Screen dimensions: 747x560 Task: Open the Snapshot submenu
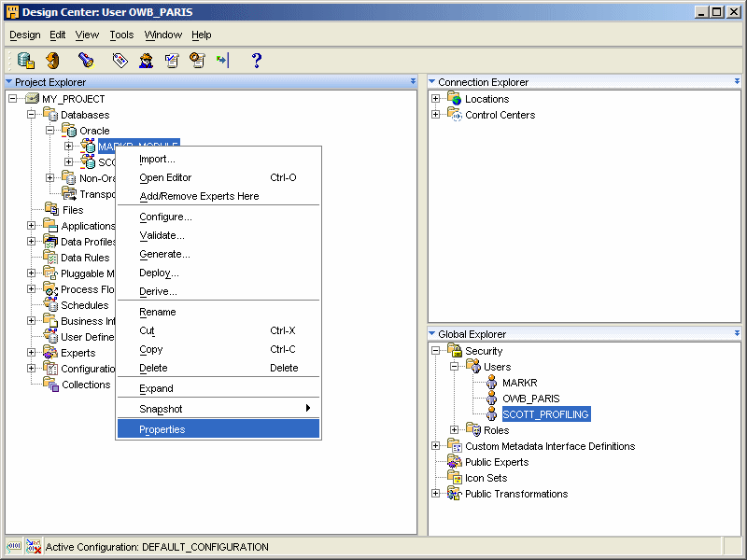(x=161, y=409)
